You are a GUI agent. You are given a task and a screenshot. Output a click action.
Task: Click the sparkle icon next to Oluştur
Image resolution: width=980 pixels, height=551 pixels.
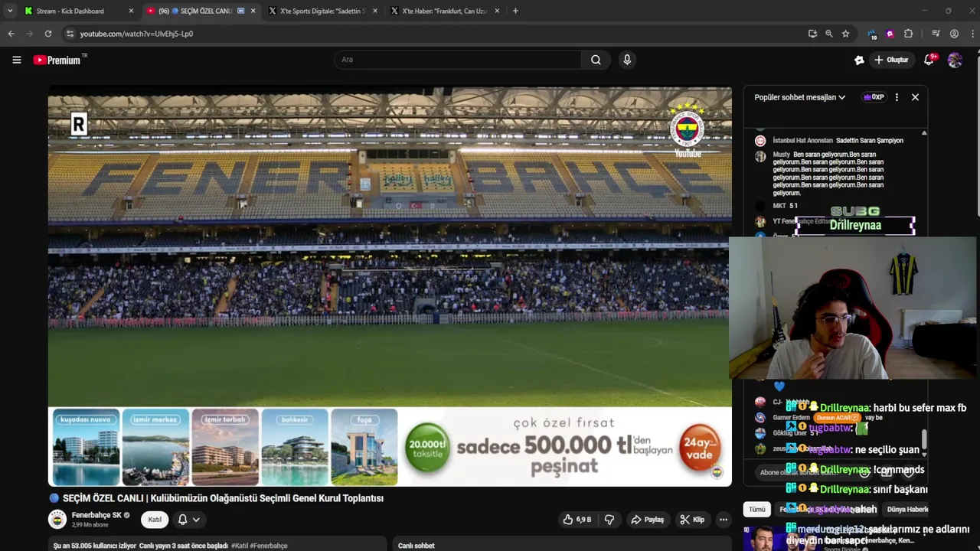[x=859, y=60]
